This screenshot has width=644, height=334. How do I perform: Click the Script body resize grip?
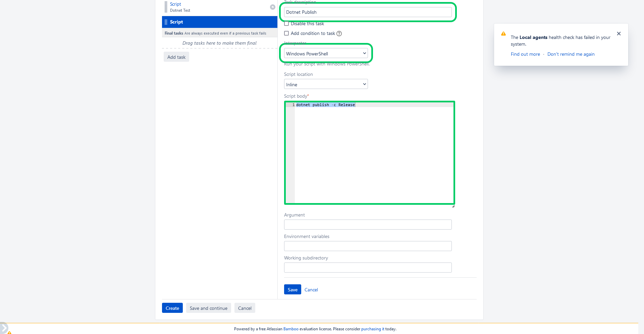453,206
